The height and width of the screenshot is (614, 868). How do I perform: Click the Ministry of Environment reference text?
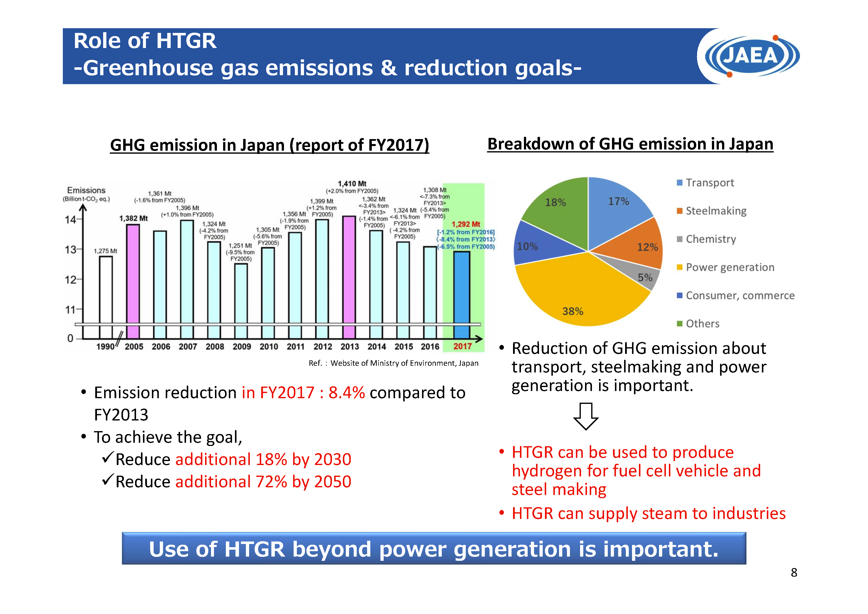pos(393,363)
